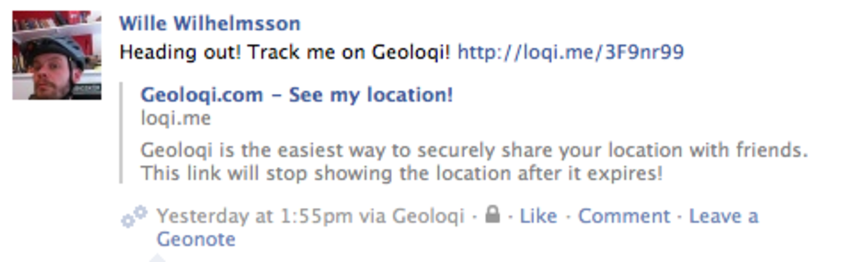The height and width of the screenshot is (262, 868).
Task: Open the http://loqi.me/3F9nr99 link
Action: [570, 52]
